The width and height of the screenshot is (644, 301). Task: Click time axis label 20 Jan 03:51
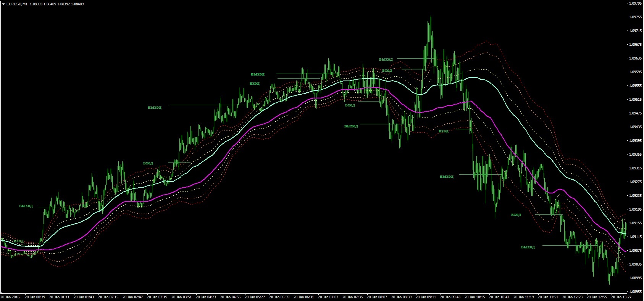tap(181, 297)
